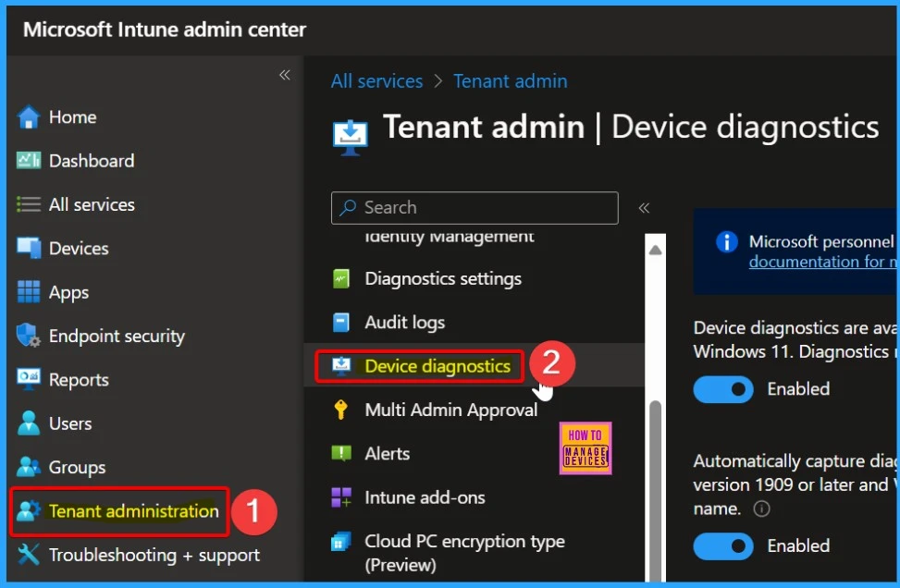Open Home in the left navigation

tap(72, 117)
